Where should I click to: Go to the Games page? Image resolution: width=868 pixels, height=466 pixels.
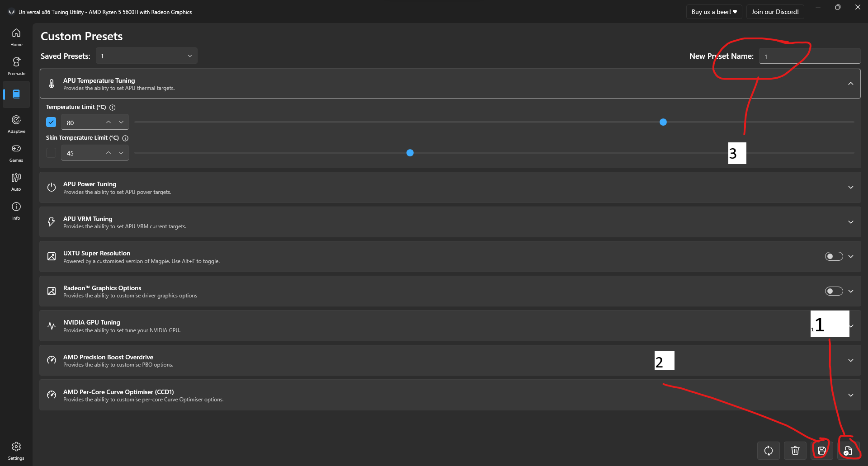coord(16,152)
